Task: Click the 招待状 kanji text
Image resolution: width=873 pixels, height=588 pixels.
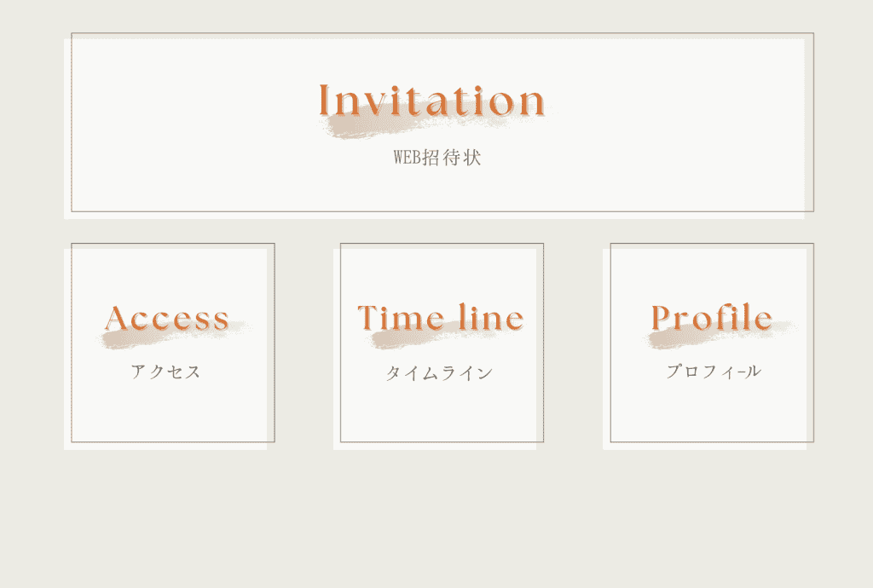Action: point(452,159)
